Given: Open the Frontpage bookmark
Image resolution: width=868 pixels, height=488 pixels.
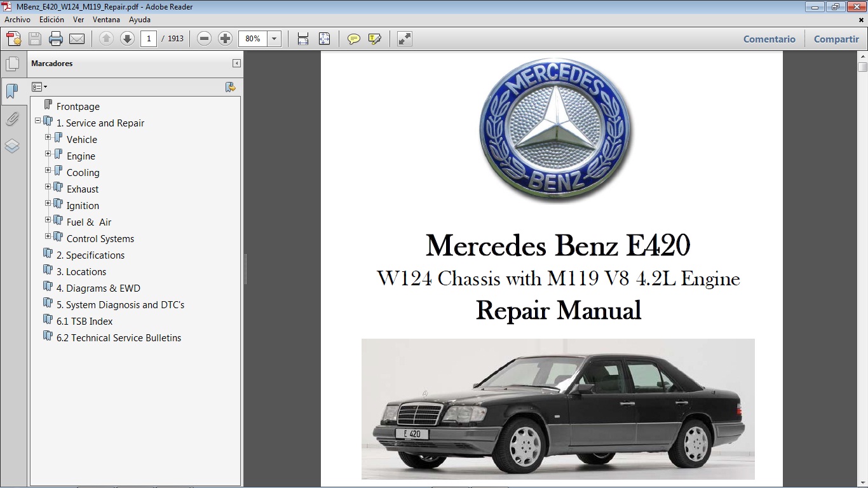Looking at the screenshot, I should pos(78,107).
